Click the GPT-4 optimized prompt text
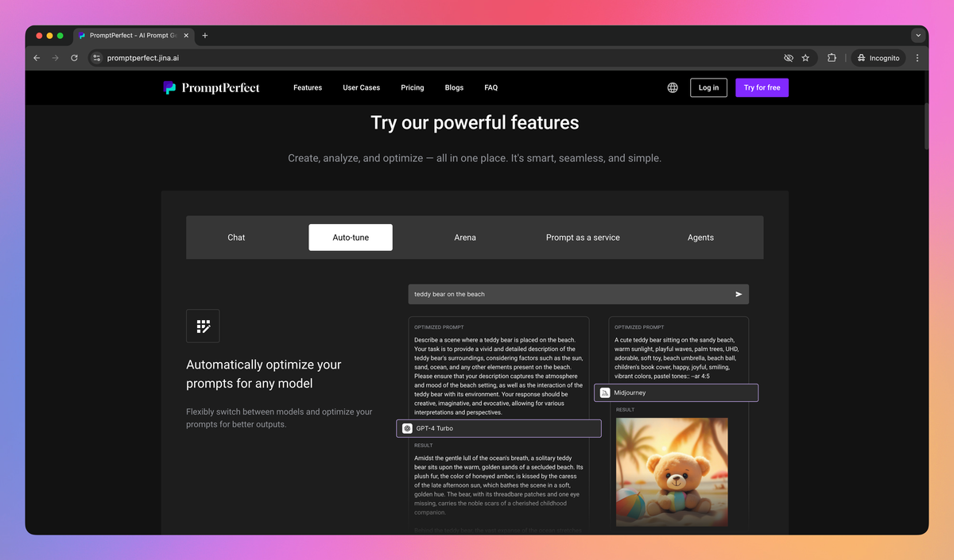This screenshot has height=560, width=954. [x=499, y=375]
